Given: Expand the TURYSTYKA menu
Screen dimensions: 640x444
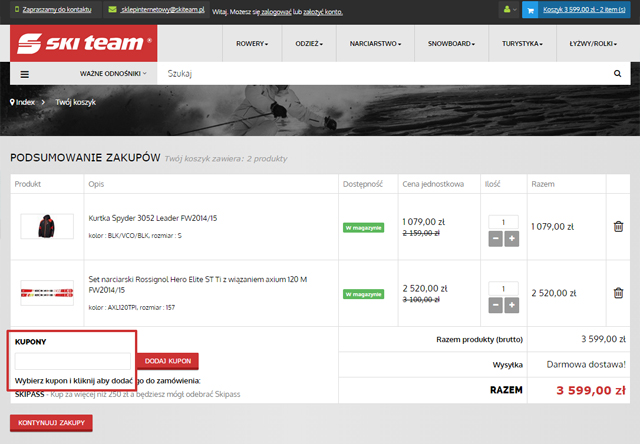Looking at the screenshot, I should tap(522, 44).
